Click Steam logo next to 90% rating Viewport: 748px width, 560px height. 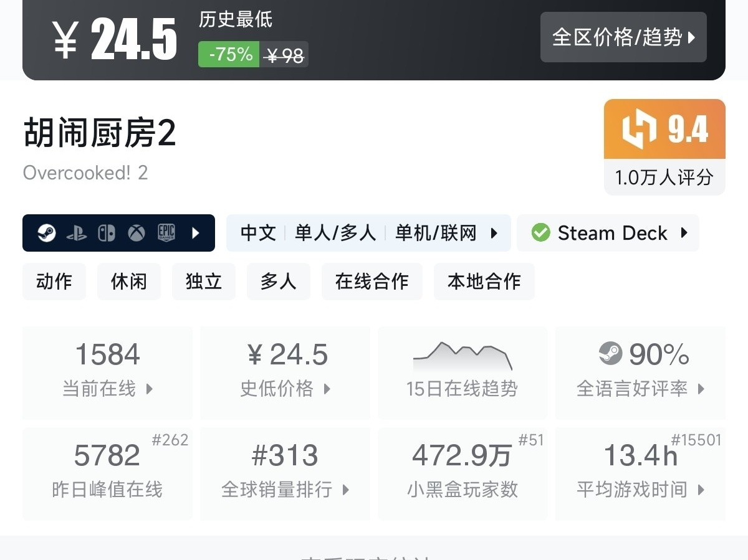(610, 354)
